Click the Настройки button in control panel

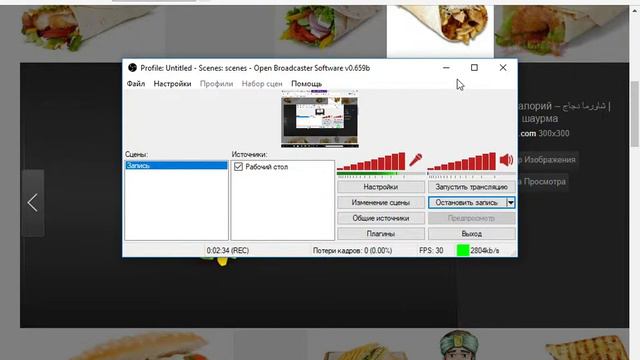[381, 187]
